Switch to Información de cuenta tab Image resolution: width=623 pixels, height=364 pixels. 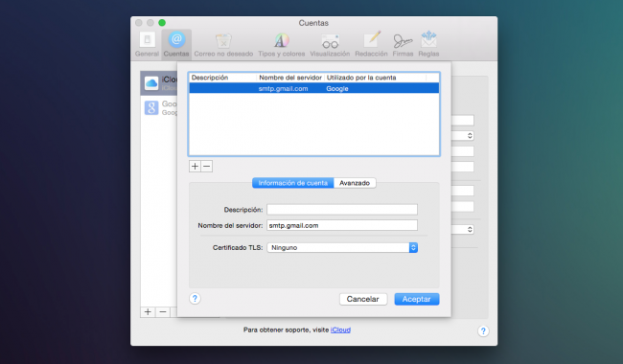click(x=293, y=183)
